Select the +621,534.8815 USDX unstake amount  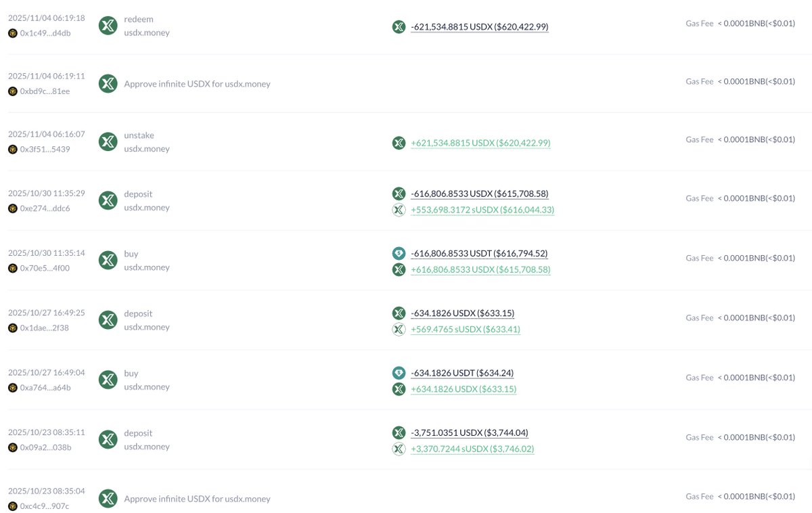coord(480,143)
